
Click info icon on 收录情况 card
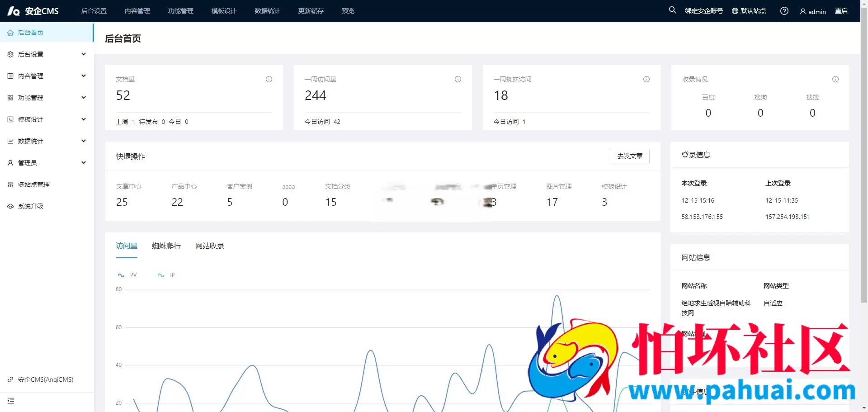pos(835,79)
